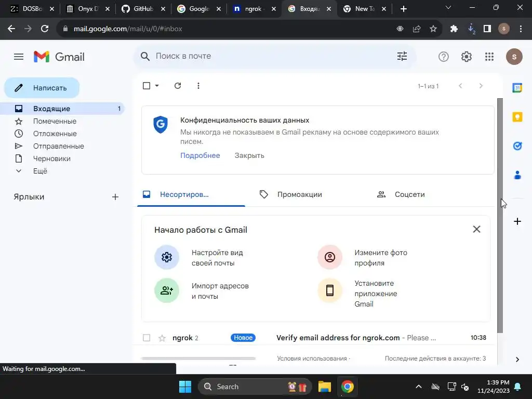Open the Отложенные folder
The height and width of the screenshot is (399, 532).
(x=55, y=134)
